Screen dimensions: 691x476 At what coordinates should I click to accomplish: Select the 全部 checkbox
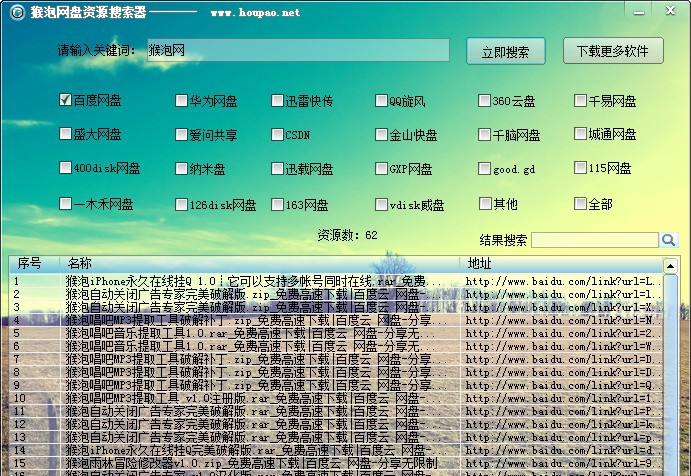(580, 203)
